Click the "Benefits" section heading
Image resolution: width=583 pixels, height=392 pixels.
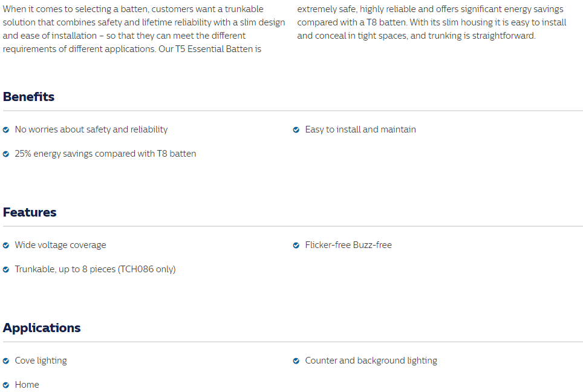tap(28, 97)
